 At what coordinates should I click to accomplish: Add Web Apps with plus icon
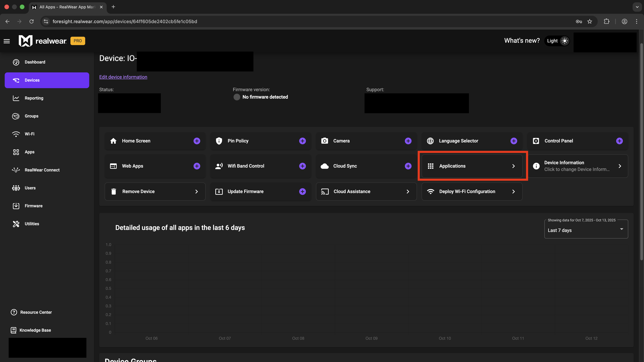[197, 166]
